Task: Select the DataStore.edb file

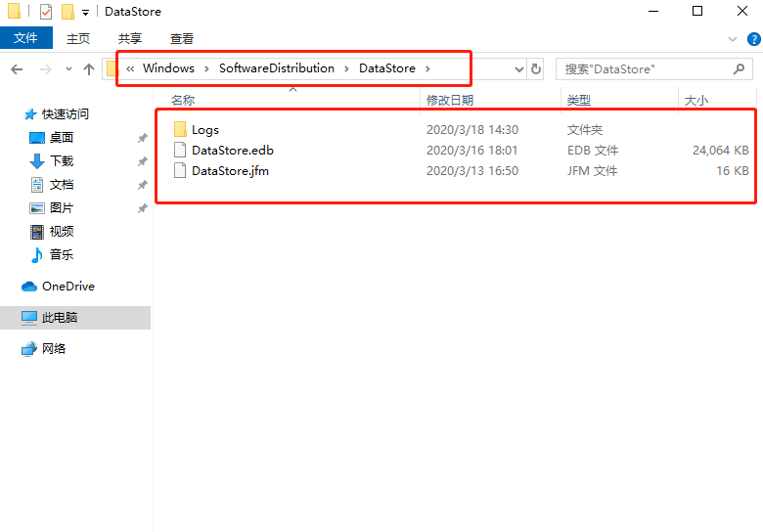Action: pyautogui.click(x=232, y=151)
